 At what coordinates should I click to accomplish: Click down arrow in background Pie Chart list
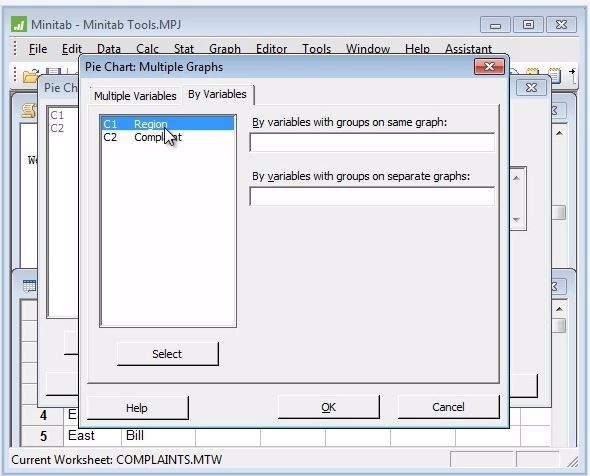tap(516, 219)
